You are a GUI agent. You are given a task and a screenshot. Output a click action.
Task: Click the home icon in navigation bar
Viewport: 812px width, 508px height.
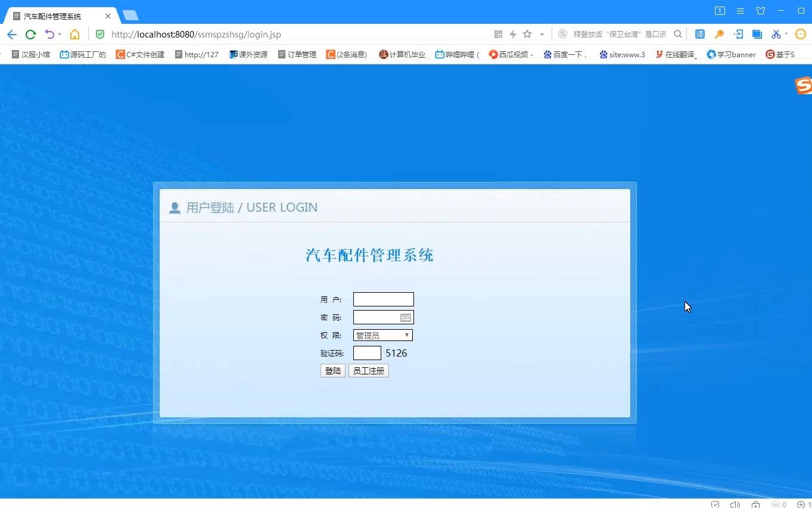pos(74,34)
